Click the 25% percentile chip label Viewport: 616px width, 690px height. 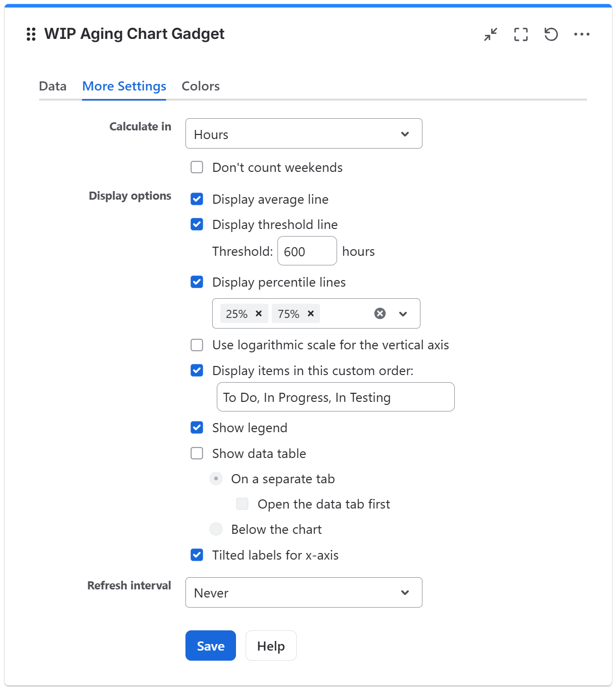click(x=236, y=314)
